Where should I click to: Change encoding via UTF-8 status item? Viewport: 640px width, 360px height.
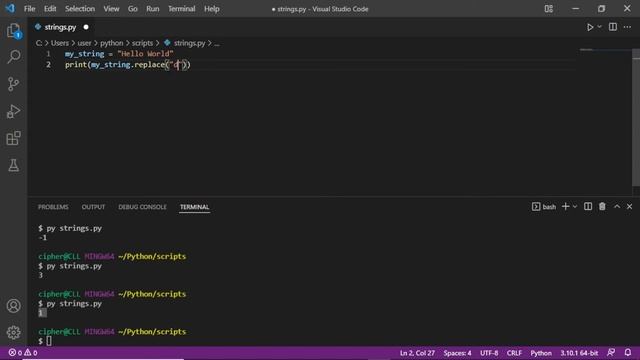(489, 353)
